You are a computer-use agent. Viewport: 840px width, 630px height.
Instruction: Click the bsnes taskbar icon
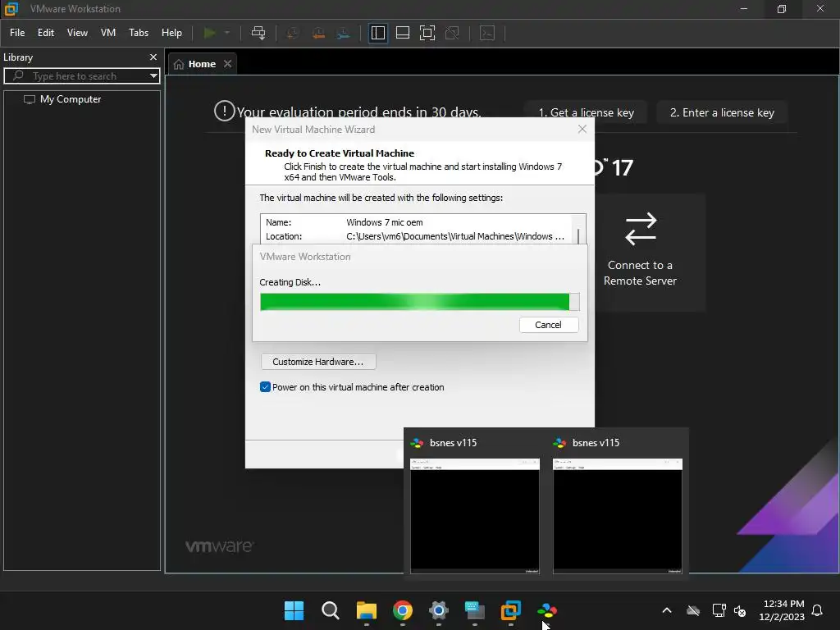[547, 610]
